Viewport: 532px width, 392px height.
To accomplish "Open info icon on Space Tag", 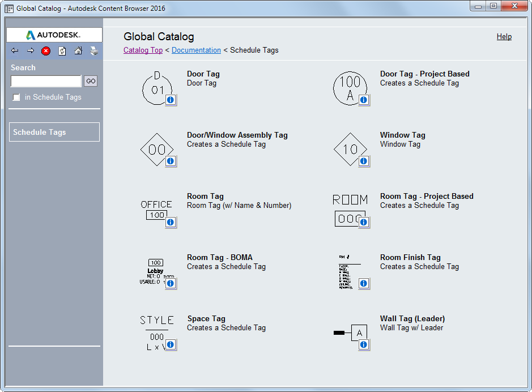I will [171, 345].
